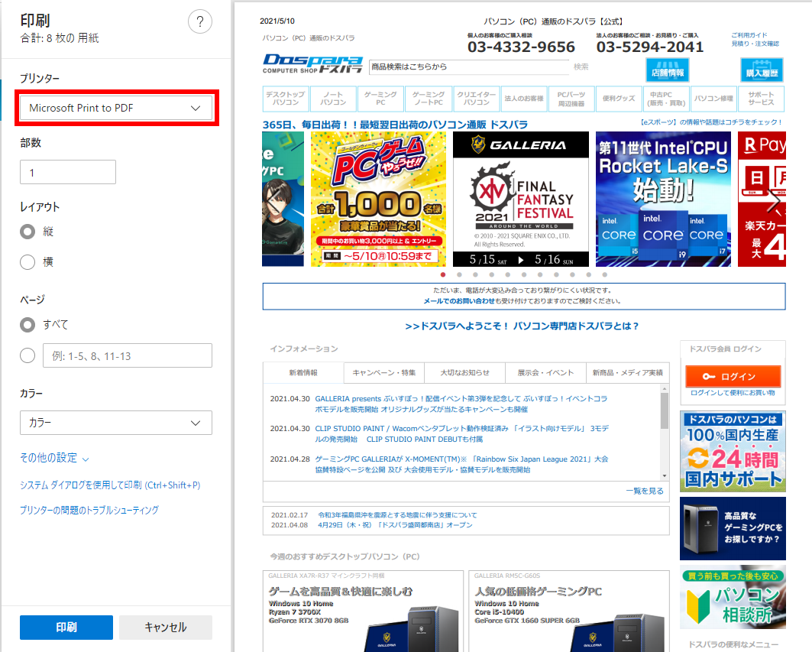This screenshot has width=812, height=652.
Task: Open the PCパーツ周辺機器 nav menu item
Action: (x=571, y=99)
